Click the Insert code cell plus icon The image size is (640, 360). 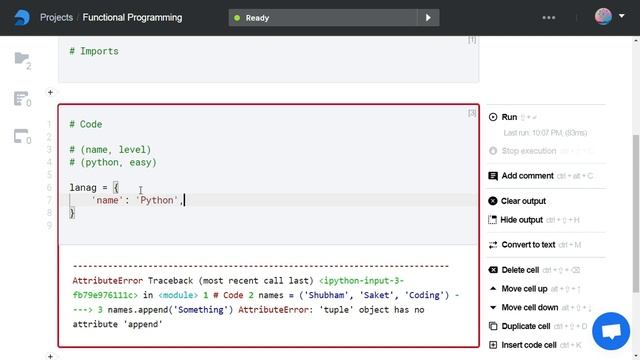[493, 345]
